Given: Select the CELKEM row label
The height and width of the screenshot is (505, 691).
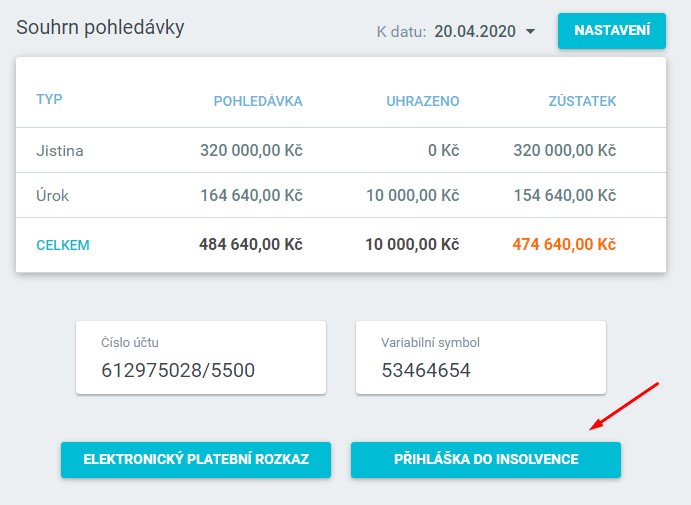Looking at the screenshot, I should 63,245.
